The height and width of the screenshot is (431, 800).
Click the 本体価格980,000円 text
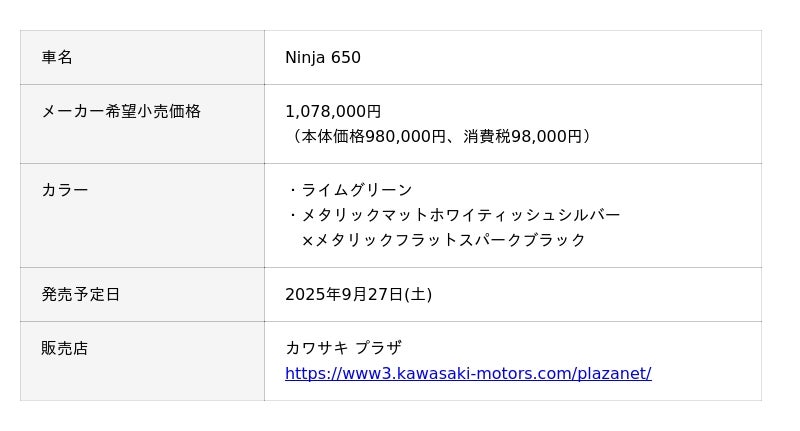click(x=373, y=137)
